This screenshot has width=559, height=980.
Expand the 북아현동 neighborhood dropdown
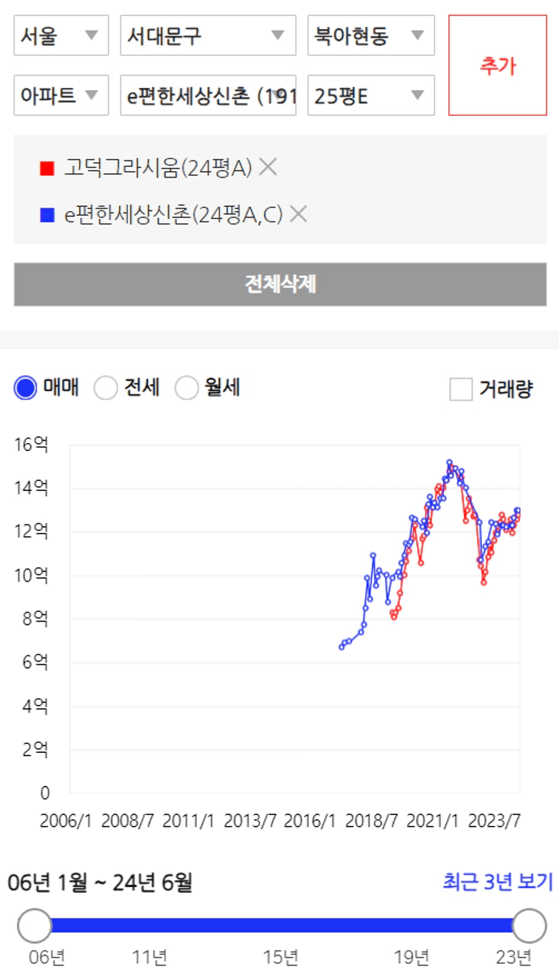(370, 35)
